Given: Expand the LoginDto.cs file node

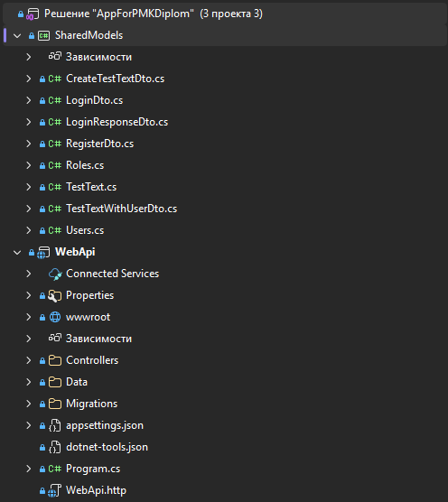Looking at the screenshot, I should [x=29, y=100].
